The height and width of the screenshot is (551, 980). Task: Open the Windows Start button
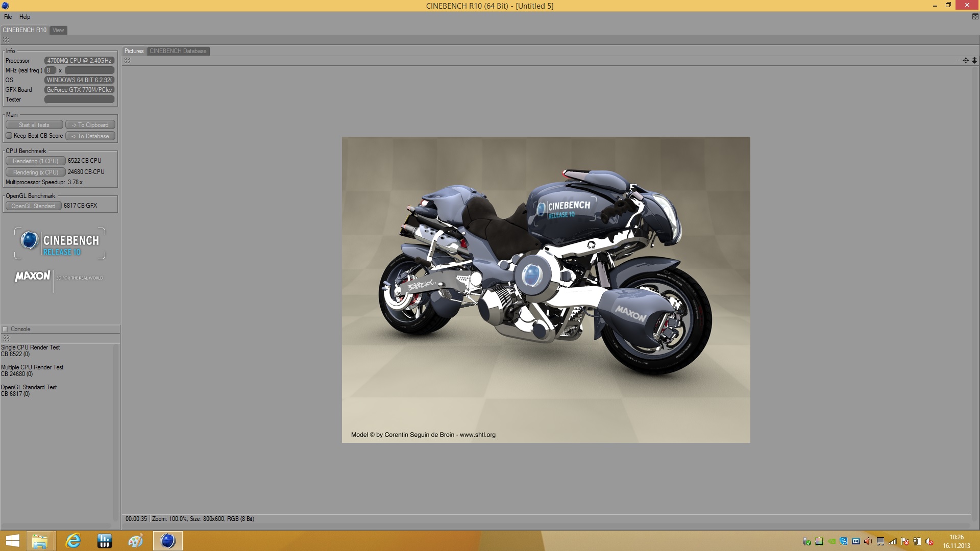[x=12, y=541]
